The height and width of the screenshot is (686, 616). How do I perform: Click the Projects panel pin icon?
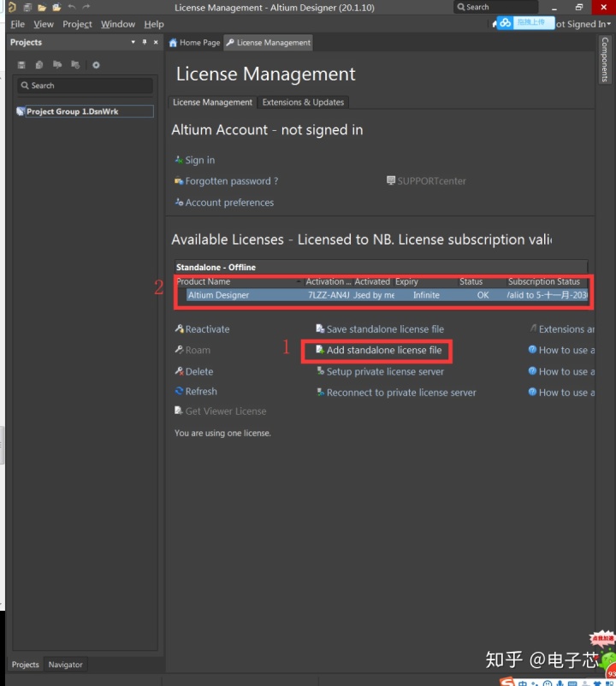click(145, 42)
